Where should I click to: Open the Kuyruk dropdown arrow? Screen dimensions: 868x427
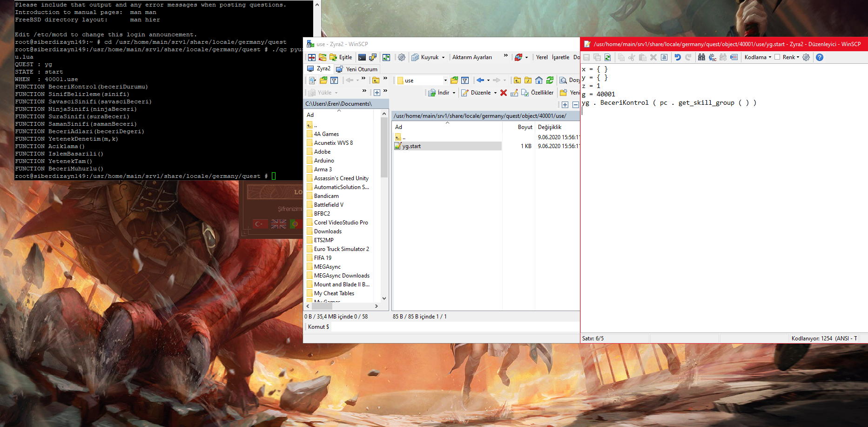coord(443,57)
